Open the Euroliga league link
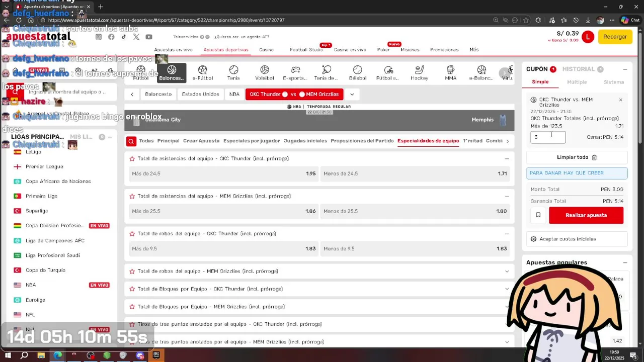 35,300
